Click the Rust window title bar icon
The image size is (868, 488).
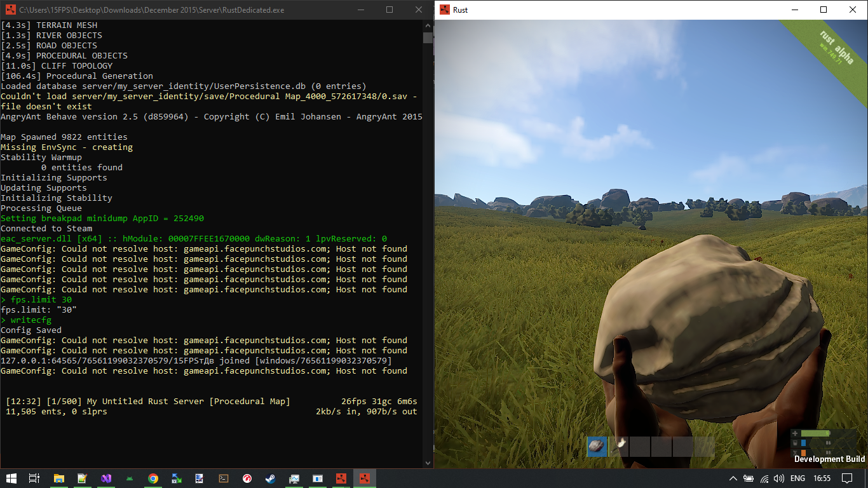coord(444,10)
